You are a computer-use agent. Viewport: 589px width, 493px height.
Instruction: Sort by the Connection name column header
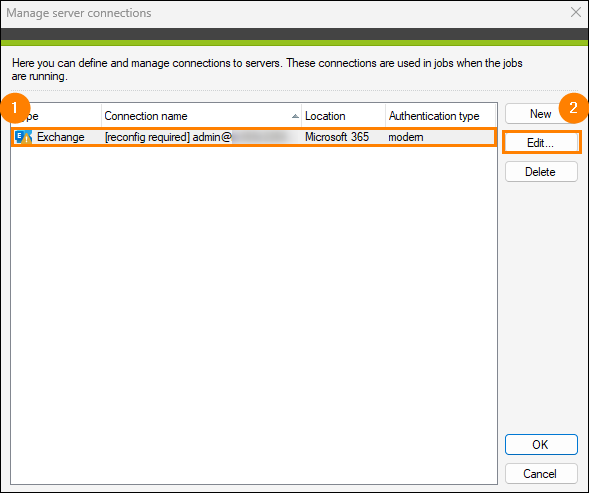(x=201, y=116)
